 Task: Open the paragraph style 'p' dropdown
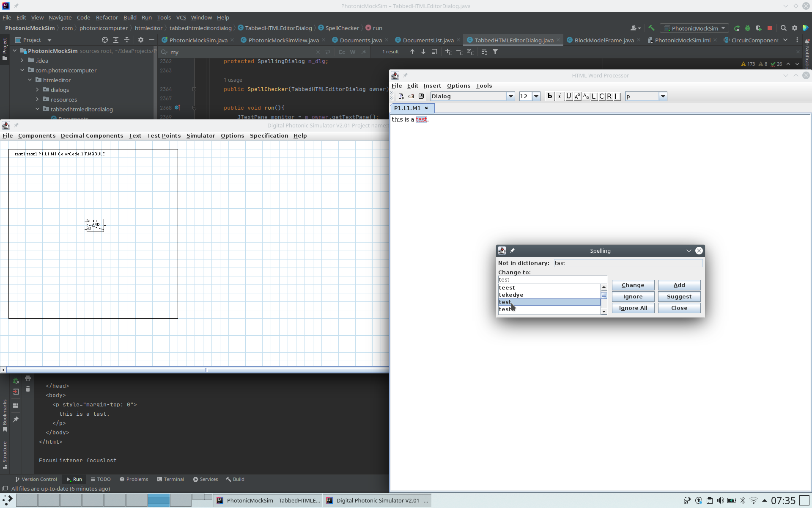click(x=663, y=97)
